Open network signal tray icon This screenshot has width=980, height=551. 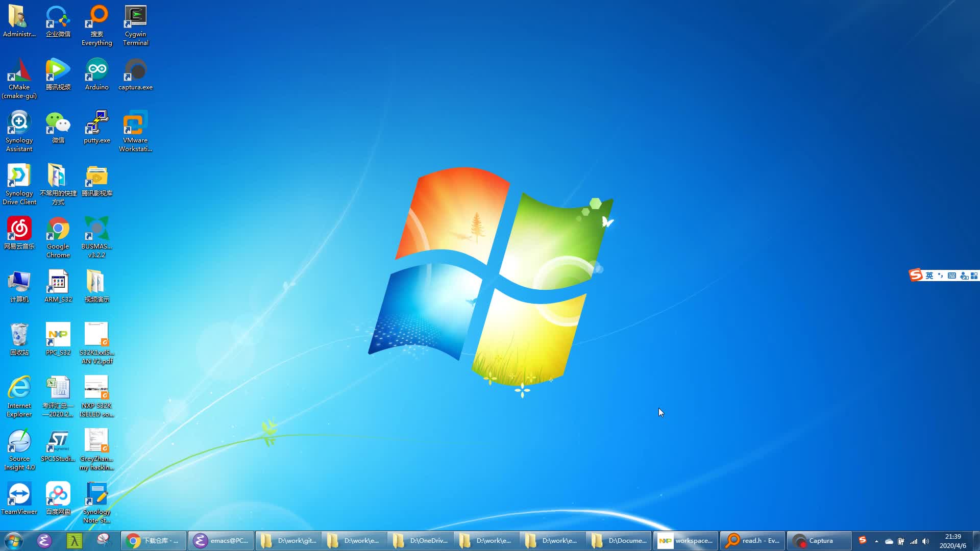coord(914,541)
